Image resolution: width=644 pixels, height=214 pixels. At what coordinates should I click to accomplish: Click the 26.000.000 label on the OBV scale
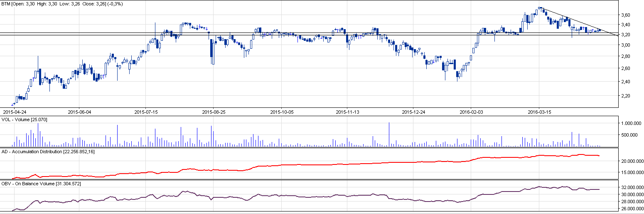pyautogui.click(x=631, y=208)
